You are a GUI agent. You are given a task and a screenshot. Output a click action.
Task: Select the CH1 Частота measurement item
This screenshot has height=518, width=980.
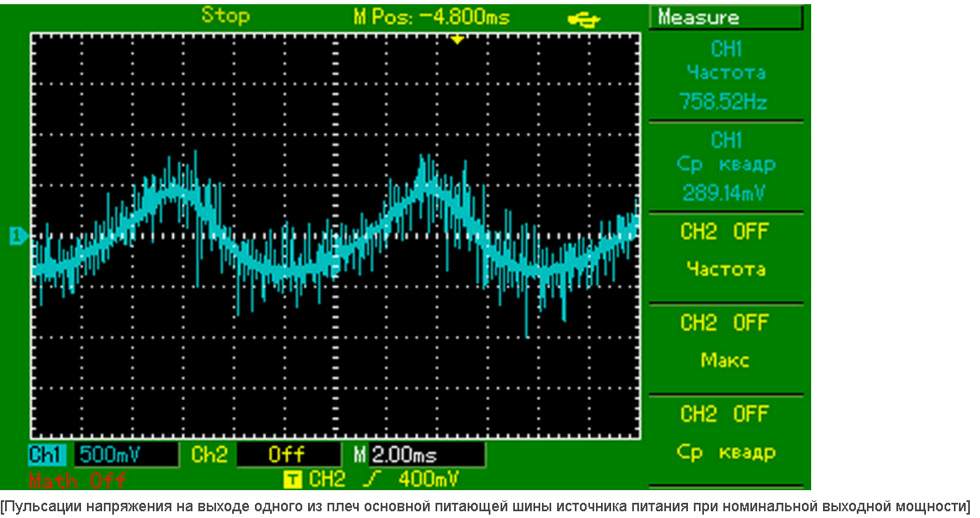(726, 75)
